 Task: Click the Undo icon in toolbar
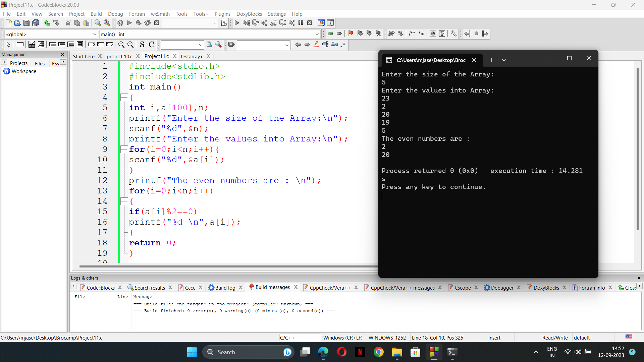pos(47,23)
